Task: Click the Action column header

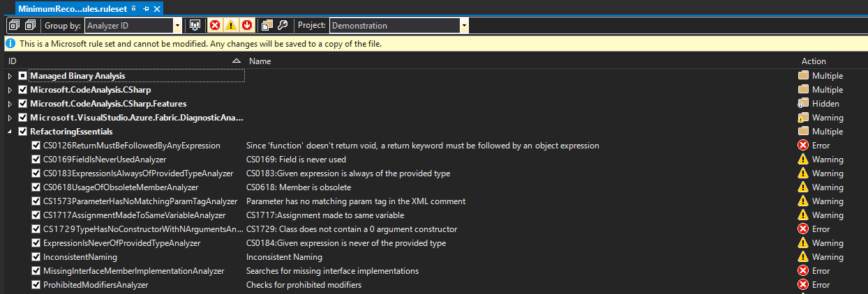Action: point(814,61)
